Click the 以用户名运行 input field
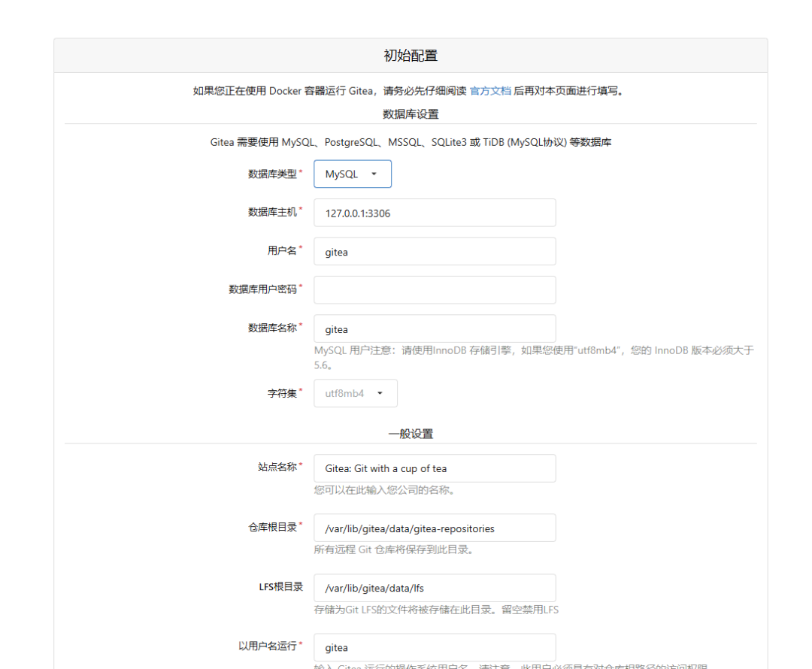This screenshot has width=812, height=669. click(x=435, y=647)
